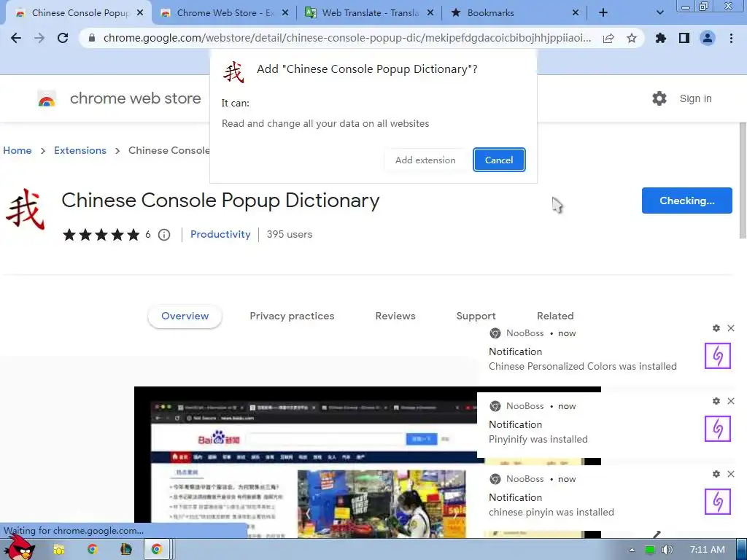Viewport: 747px width, 560px height.
Task: Go back with the browser back arrow
Action: 16,38
